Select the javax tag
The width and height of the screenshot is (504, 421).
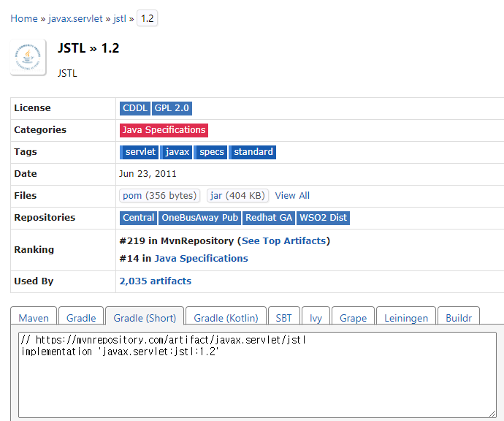pos(176,152)
